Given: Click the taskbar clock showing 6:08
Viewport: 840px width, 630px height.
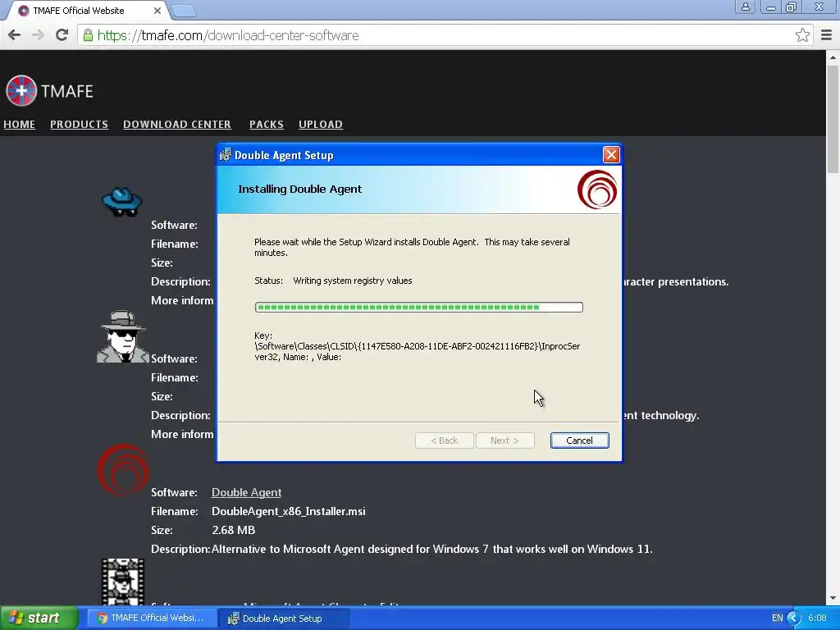Looking at the screenshot, I should click(x=817, y=618).
